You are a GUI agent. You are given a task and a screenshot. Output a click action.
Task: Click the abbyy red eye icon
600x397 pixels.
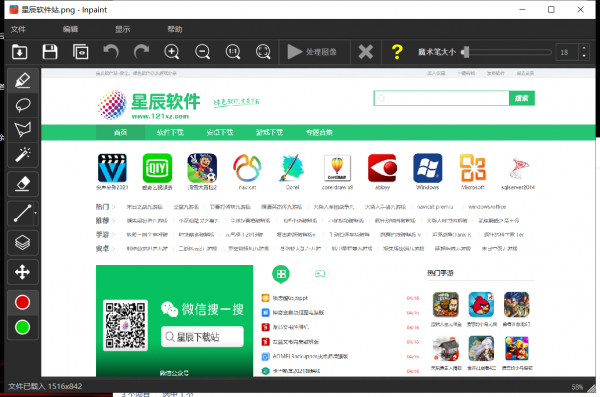click(382, 168)
